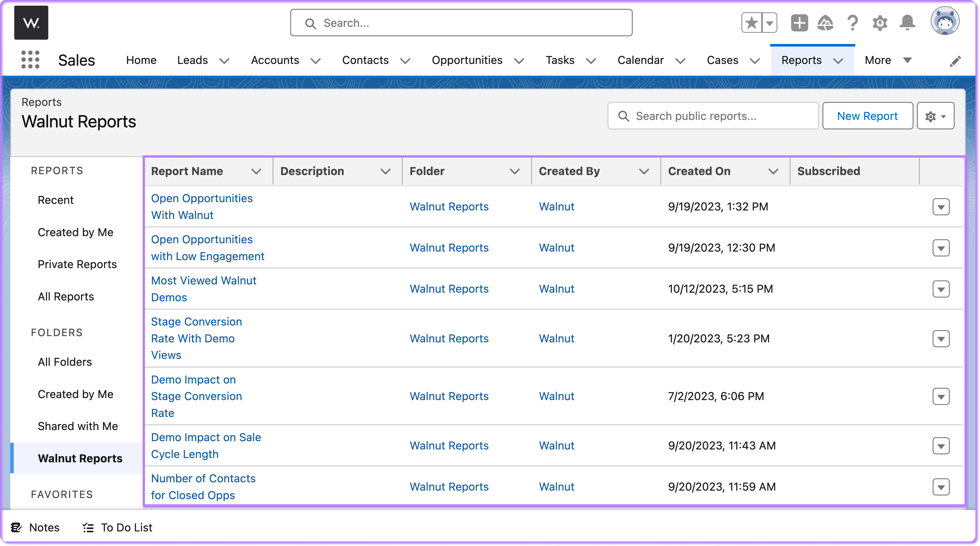
Task: Select All Folders in sidebar
Action: coord(65,362)
